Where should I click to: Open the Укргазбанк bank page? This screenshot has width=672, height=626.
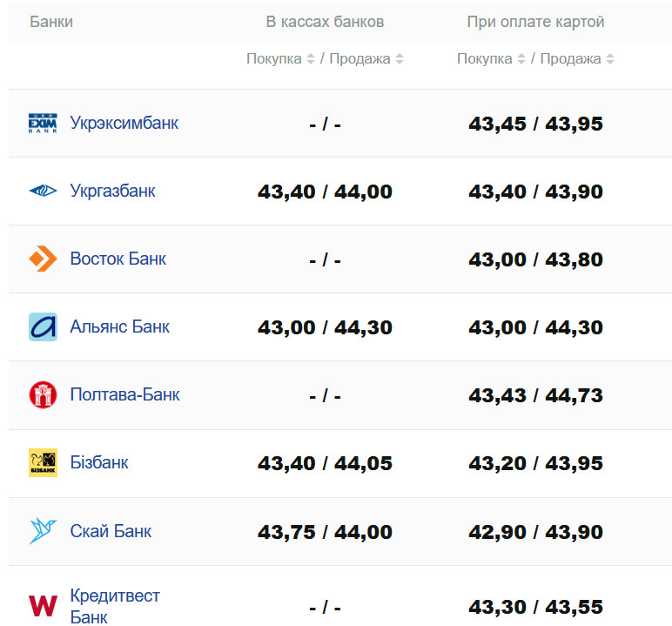112,191
